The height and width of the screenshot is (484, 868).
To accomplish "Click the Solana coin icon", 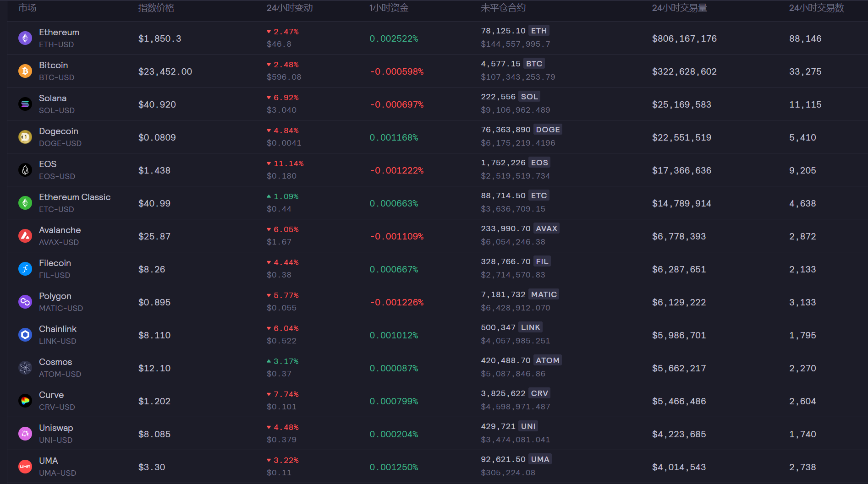I will [25, 104].
